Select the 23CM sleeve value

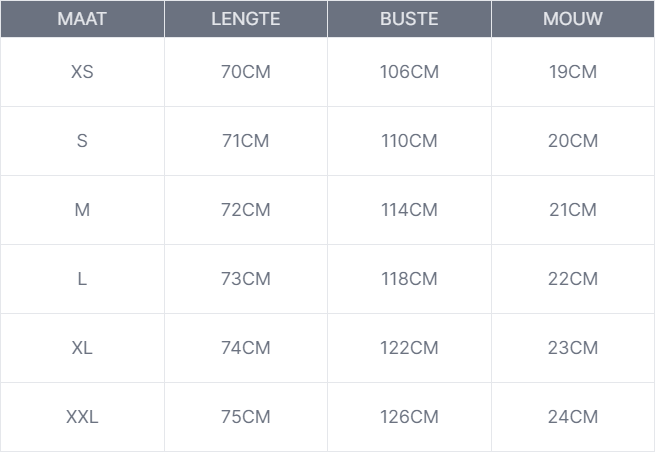pos(573,348)
